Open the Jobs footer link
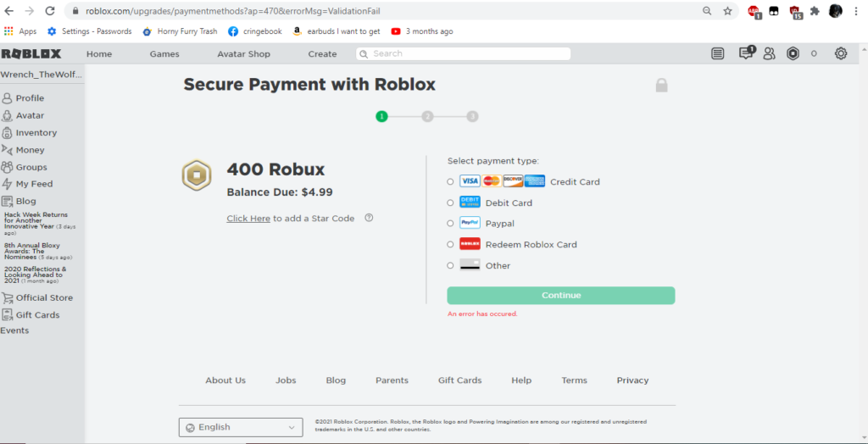The image size is (868, 444). coord(286,380)
